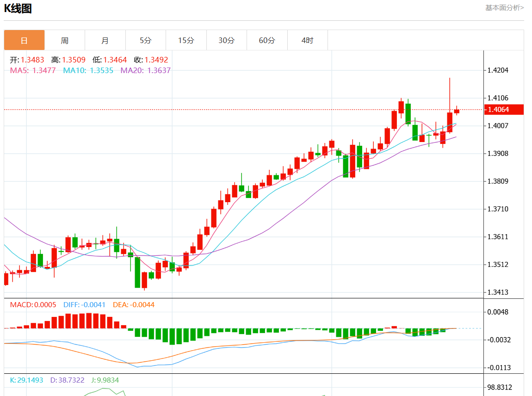This screenshot has height=396, width=532.
Task: Click the -0.0032 MACD axis label
Action: click(x=499, y=340)
